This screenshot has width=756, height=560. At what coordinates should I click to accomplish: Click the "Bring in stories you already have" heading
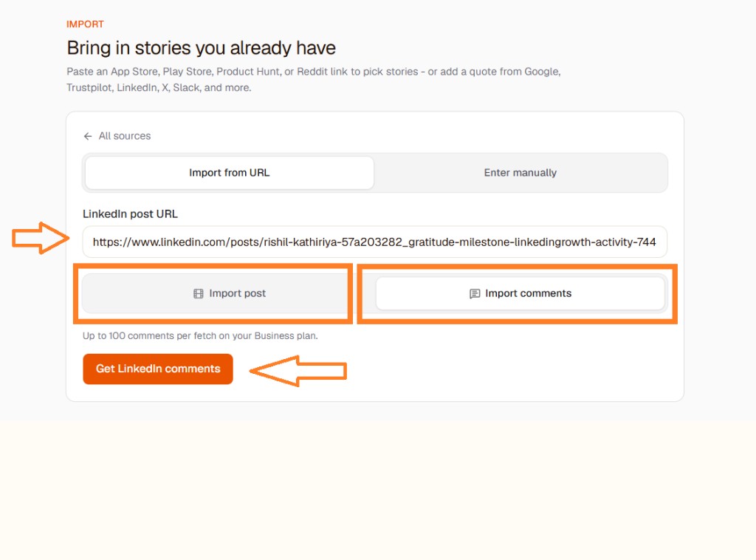(x=201, y=48)
